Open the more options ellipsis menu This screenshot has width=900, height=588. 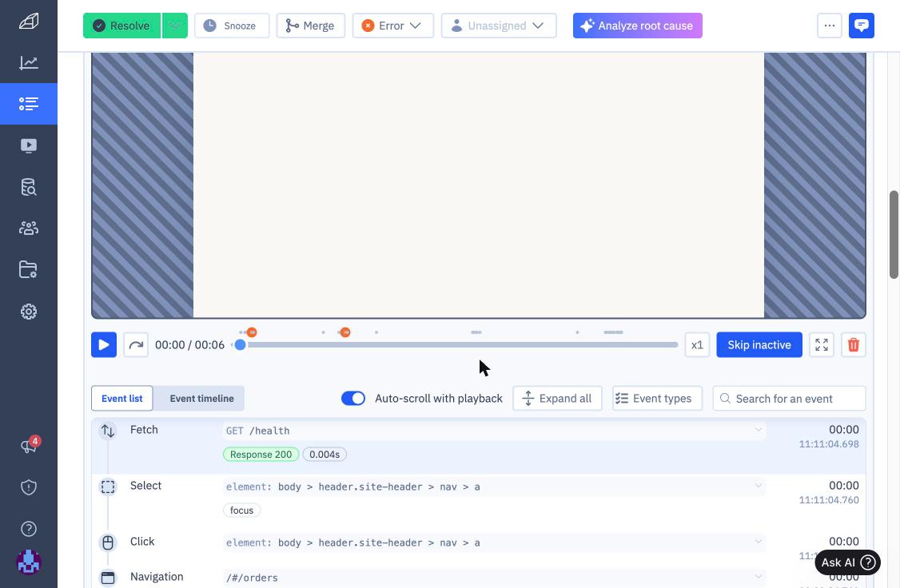[x=830, y=26]
